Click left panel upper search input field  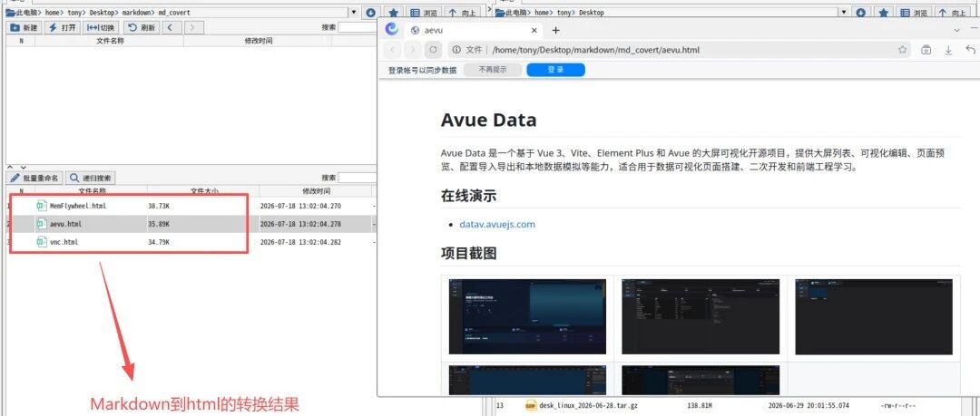tap(358, 27)
